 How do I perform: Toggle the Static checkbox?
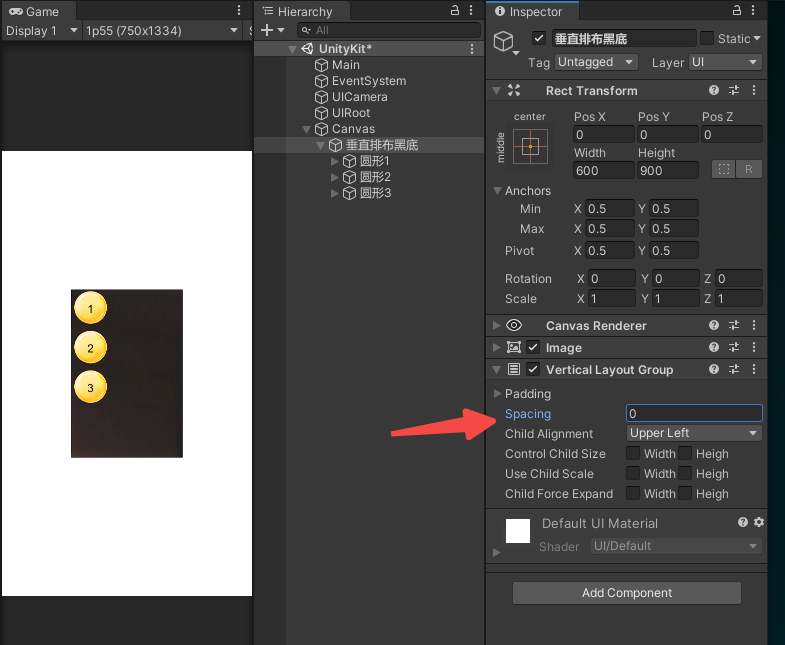click(707, 38)
